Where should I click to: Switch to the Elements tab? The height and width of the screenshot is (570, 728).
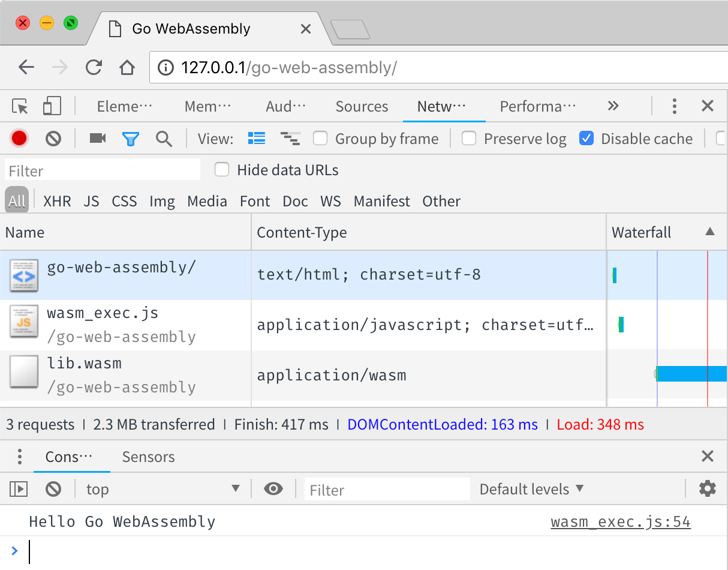pos(125,107)
